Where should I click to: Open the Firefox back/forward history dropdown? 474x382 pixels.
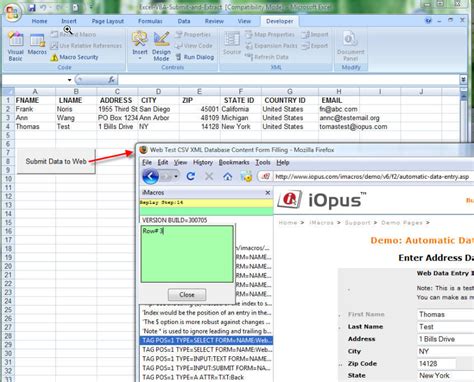[x=176, y=176]
